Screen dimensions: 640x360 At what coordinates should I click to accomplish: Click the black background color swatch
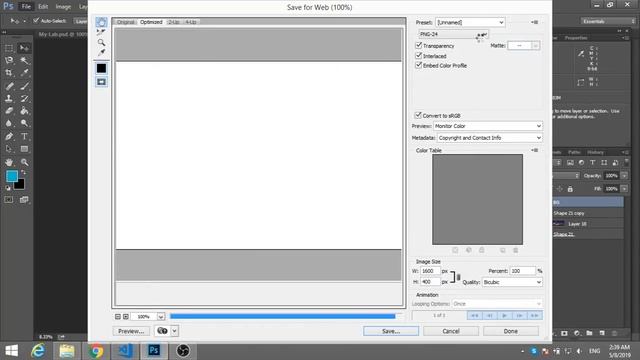pos(20,185)
